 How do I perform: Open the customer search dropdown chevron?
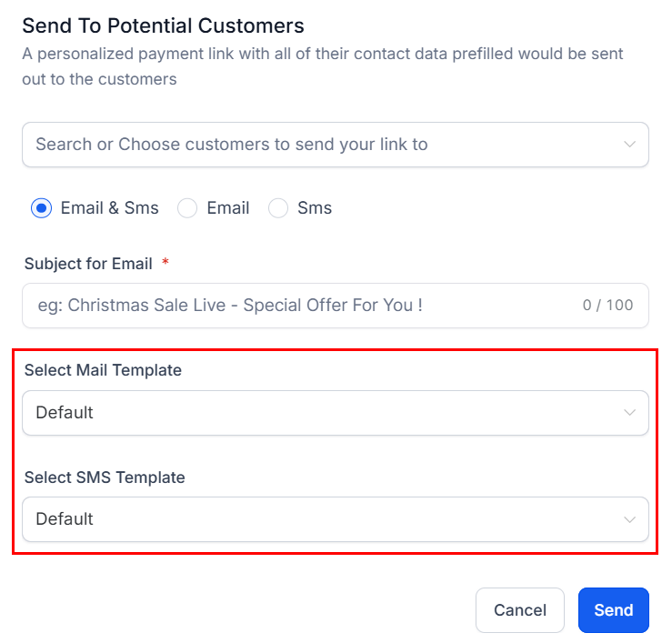coord(629,145)
